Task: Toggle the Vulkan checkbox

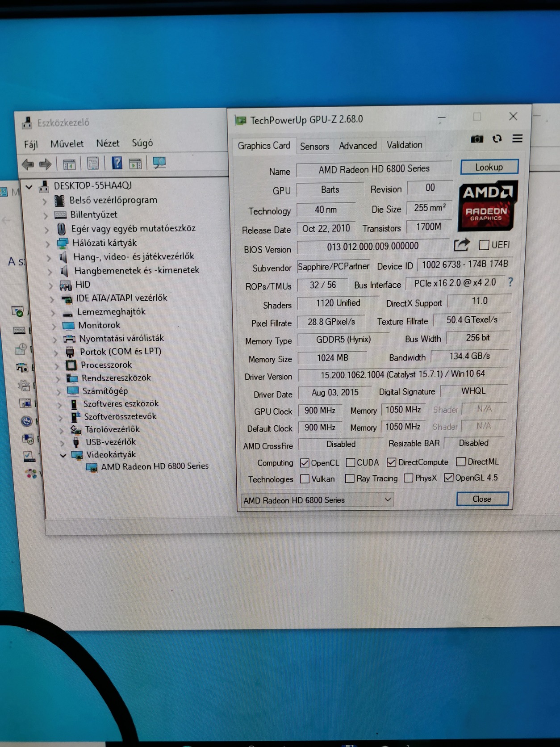Action: tap(305, 478)
